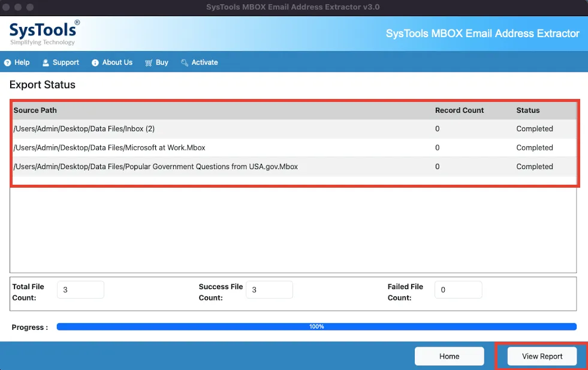Screen dimensions: 588x370
Task: Click Completed status of USA.gov.Mbox row
Action: [535, 166]
